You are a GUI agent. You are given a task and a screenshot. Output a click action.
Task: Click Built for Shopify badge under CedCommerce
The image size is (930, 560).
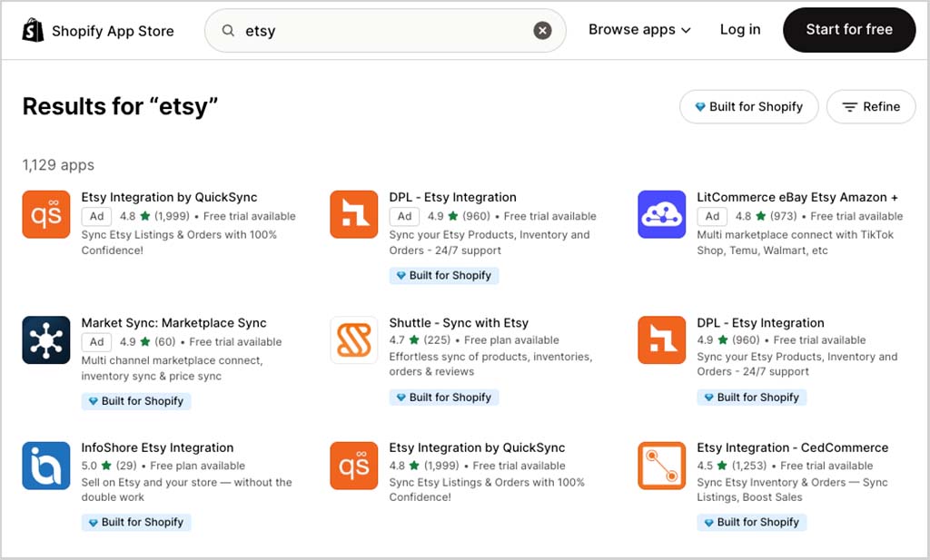tap(752, 523)
